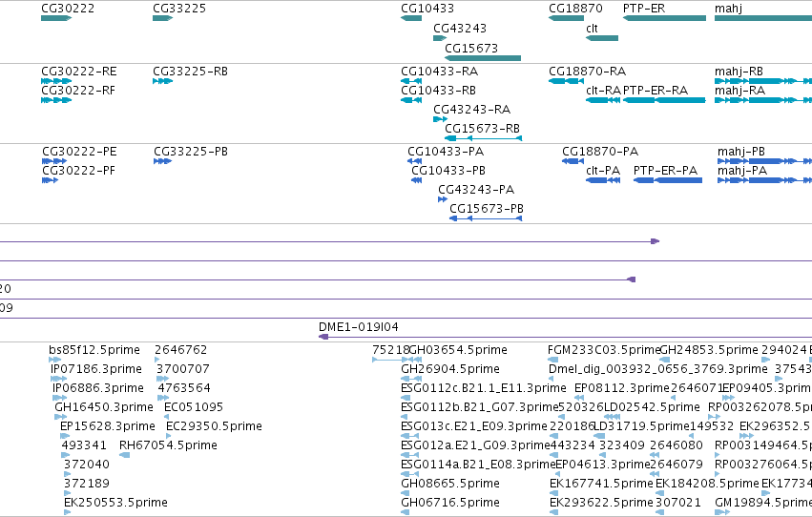812x517 pixels.
Task: Click feature 3700707
Action: pyautogui.click(x=162, y=379)
